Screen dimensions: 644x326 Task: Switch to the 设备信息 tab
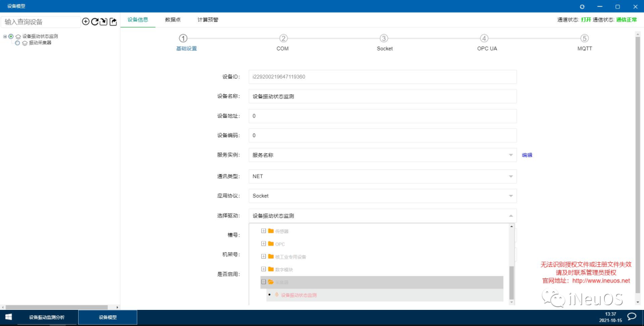138,19
